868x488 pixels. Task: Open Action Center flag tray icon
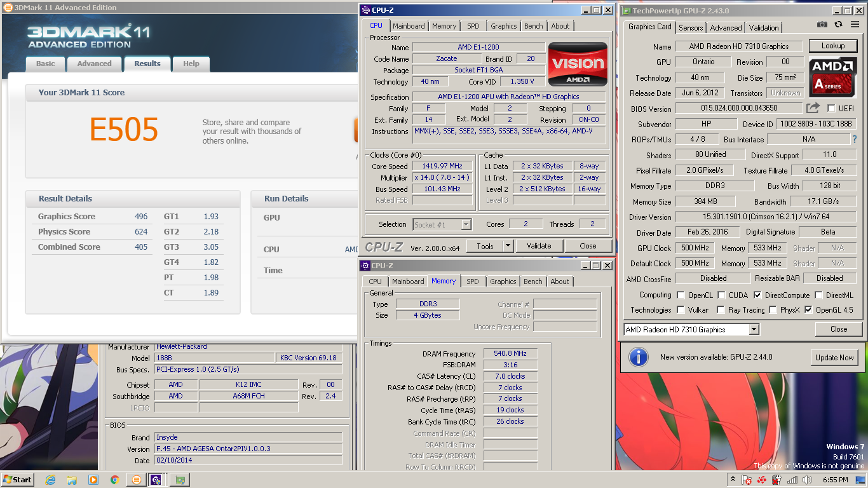coord(747,480)
